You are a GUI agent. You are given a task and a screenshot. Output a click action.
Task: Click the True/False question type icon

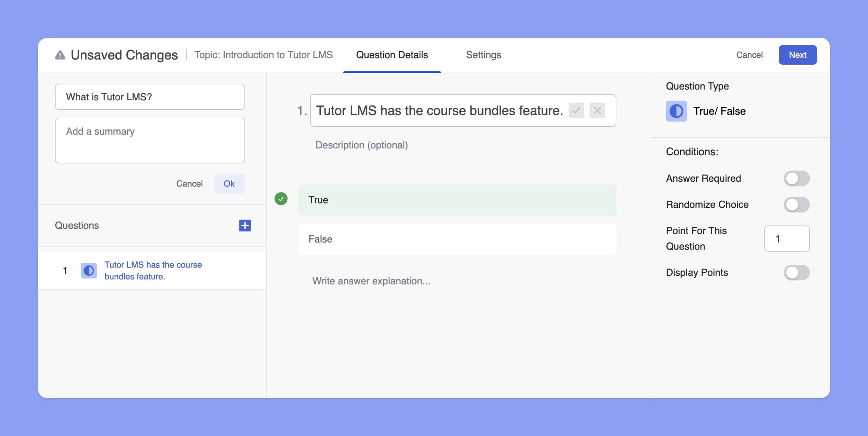[x=676, y=111]
